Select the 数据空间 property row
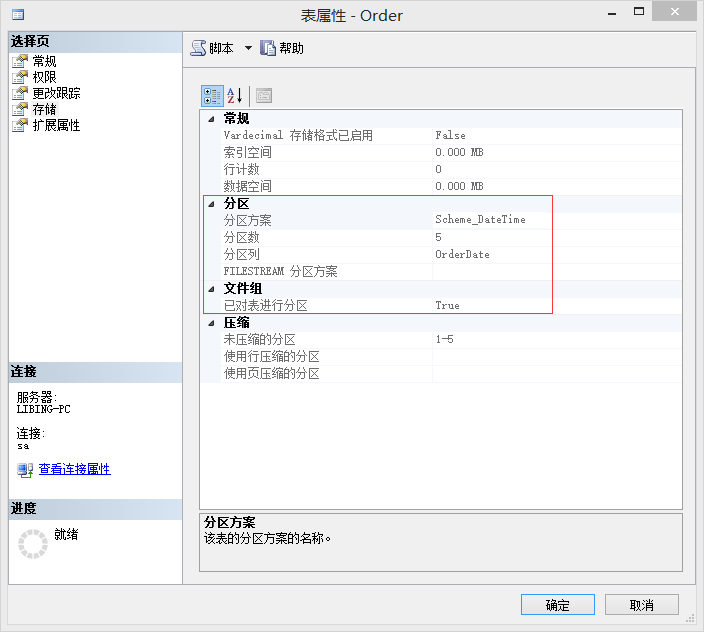 (x=451, y=187)
